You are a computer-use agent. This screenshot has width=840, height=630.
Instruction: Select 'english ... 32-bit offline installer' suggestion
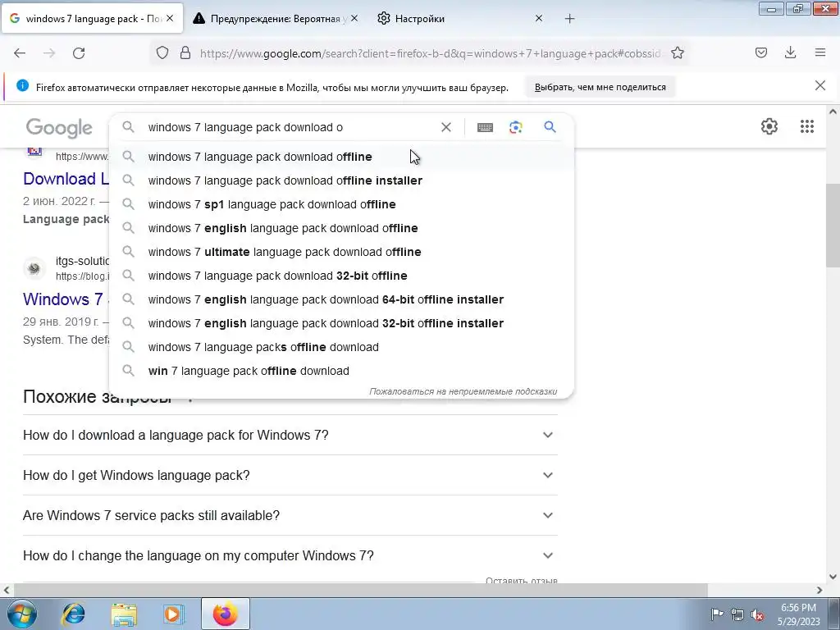click(x=341, y=323)
